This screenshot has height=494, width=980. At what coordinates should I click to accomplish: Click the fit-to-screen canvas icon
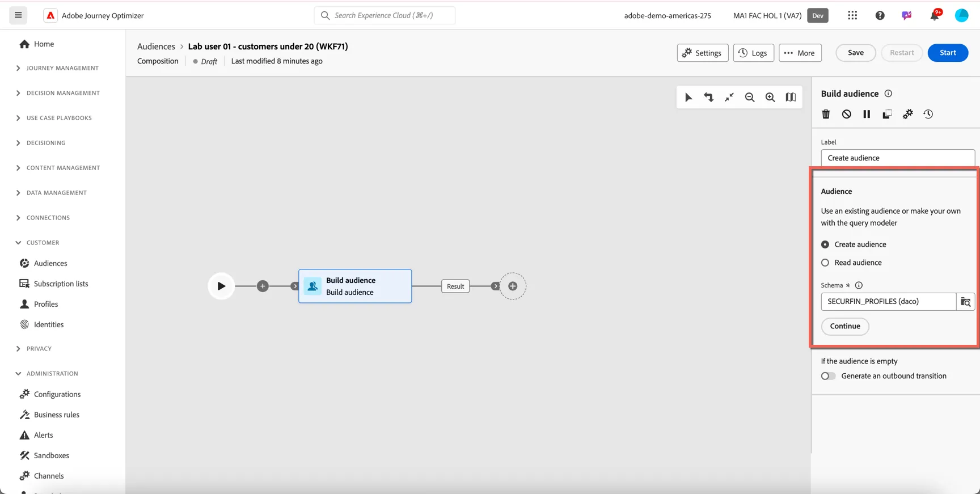tap(729, 98)
